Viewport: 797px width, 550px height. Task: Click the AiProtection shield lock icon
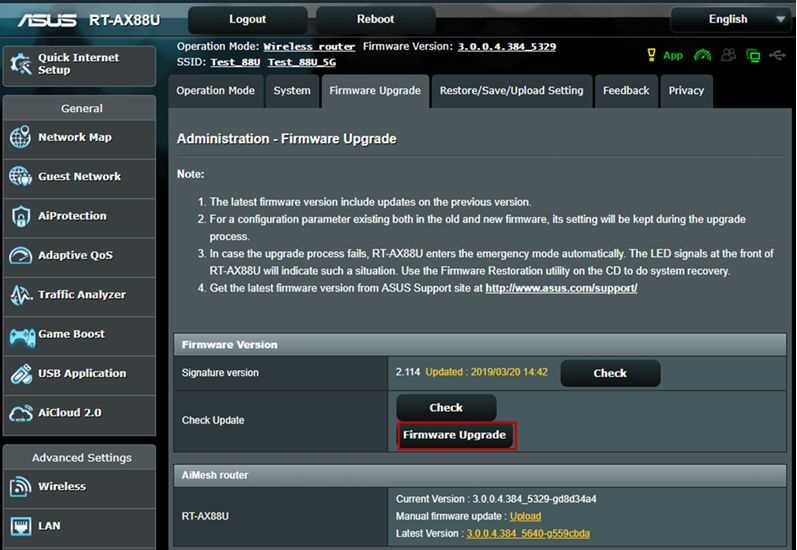(x=20, y=216)
